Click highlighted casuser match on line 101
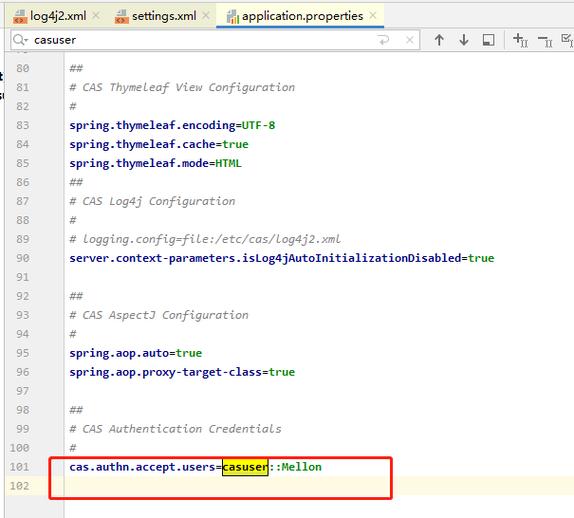The image size is (574, 518). (x=245, y=467)
